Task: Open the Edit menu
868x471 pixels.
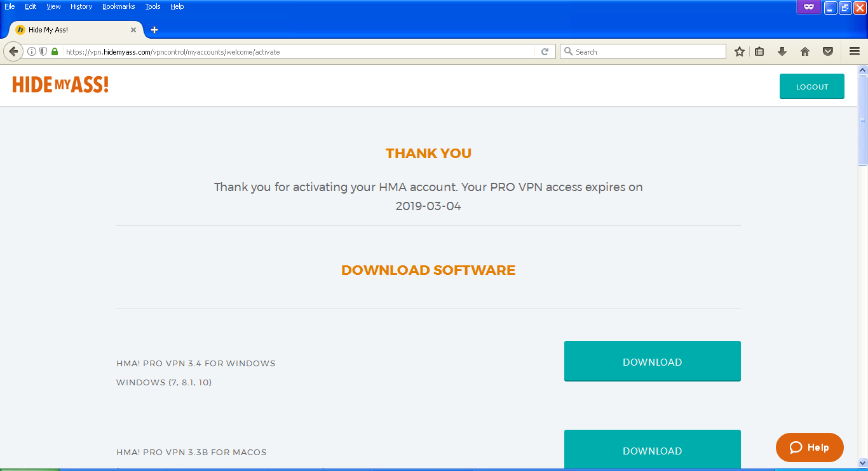Action: 31,6
